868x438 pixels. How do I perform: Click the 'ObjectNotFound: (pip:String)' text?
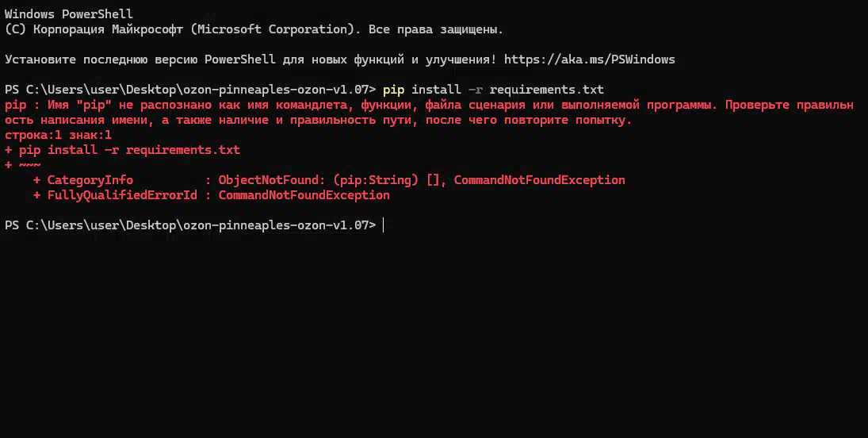click(x=319, y=179)
